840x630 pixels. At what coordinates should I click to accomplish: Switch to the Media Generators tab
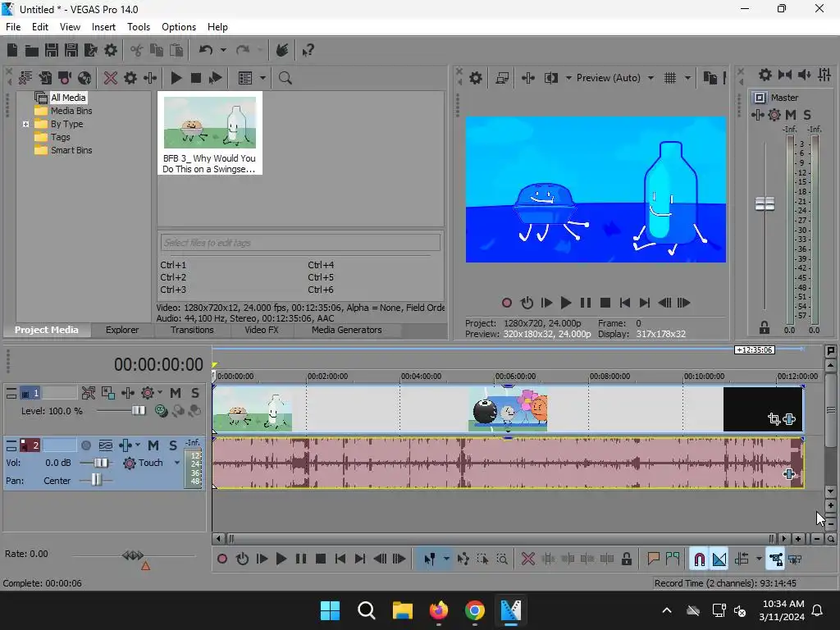pyautogui.click(x=347, y=330)
